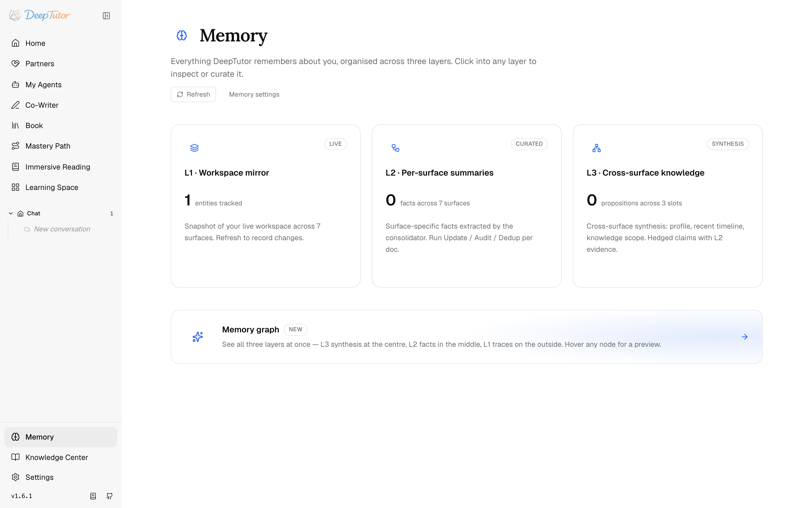Open the L3 · Cross-surface knowledge card title
The image size is (812, 508).
tap(646, 173)
